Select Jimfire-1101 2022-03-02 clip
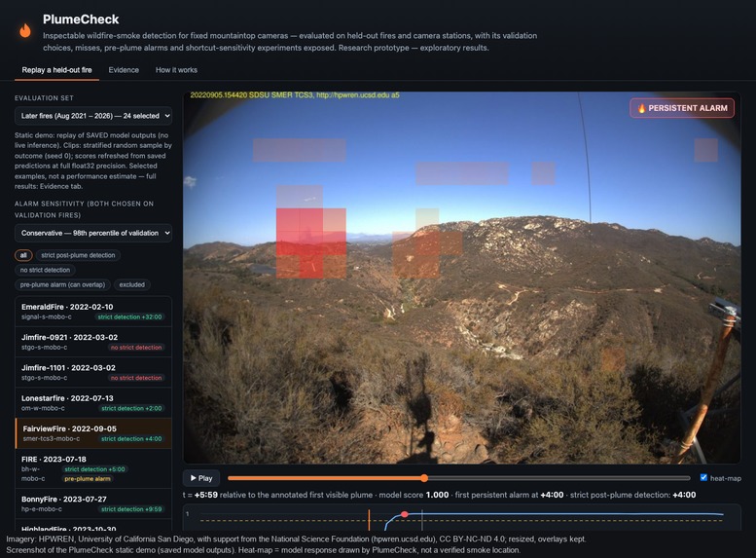 coord(93,373)
